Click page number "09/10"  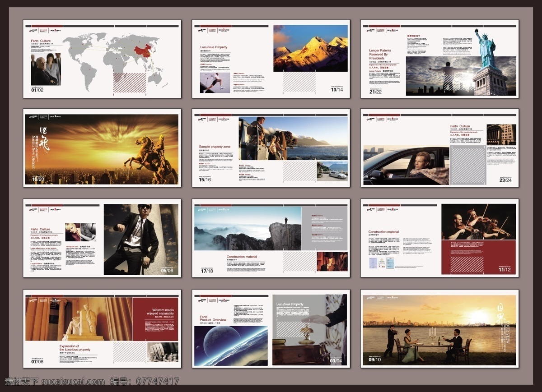(375, 360)
